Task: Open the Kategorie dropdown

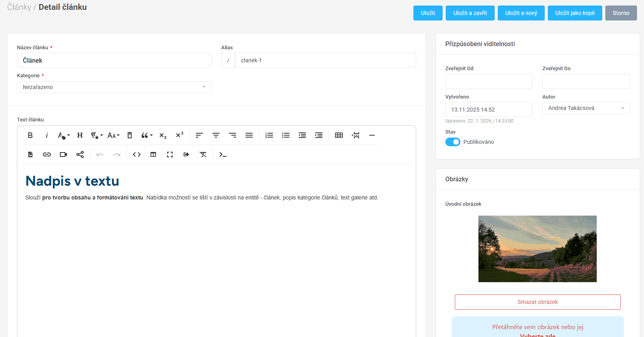Action: pos(114,87)
